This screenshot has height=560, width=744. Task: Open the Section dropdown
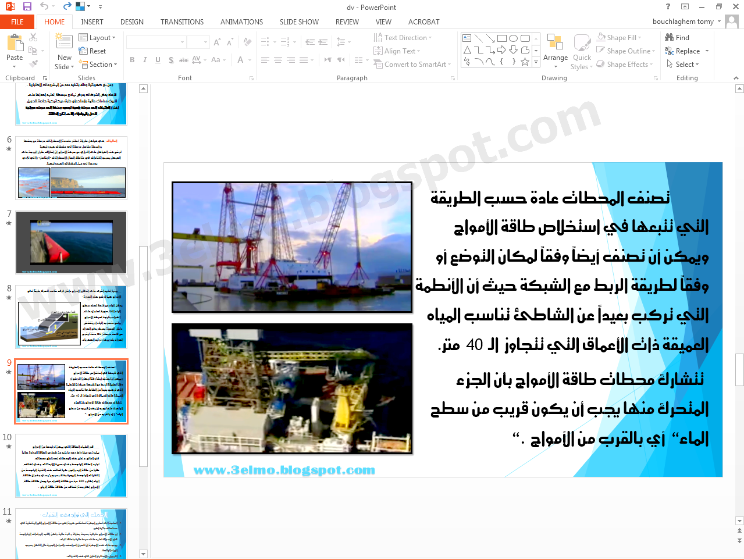(x=98, y=65)
